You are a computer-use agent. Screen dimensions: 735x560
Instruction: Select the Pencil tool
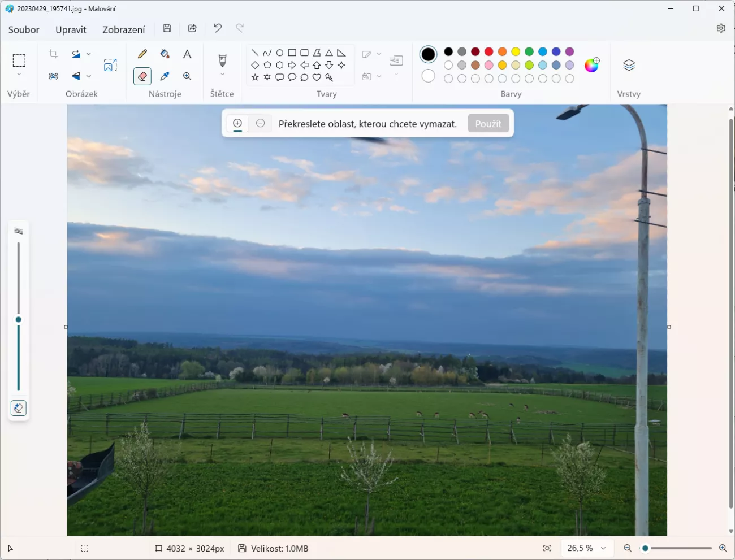[x=142, y=54]
